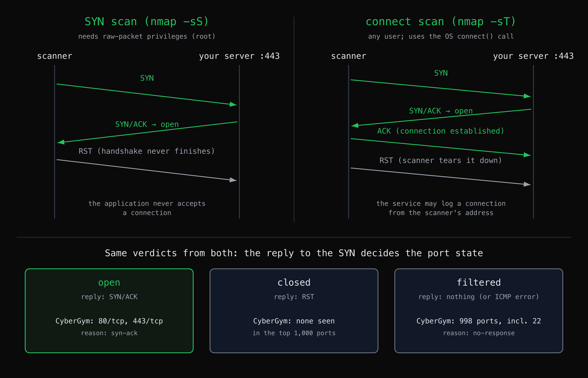
Task: Select 'SYN/ACK → open' label in SYN scan
Action: tap(147, 125)
